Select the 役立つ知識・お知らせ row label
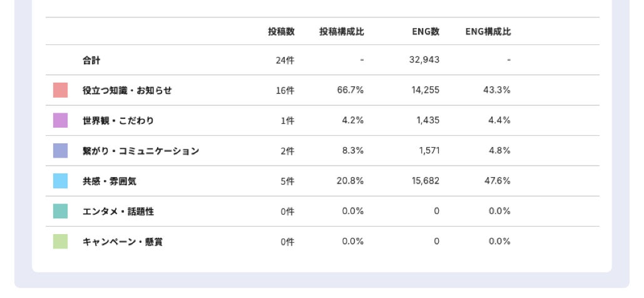The image size is (644, 298). (x=127, y=90)
